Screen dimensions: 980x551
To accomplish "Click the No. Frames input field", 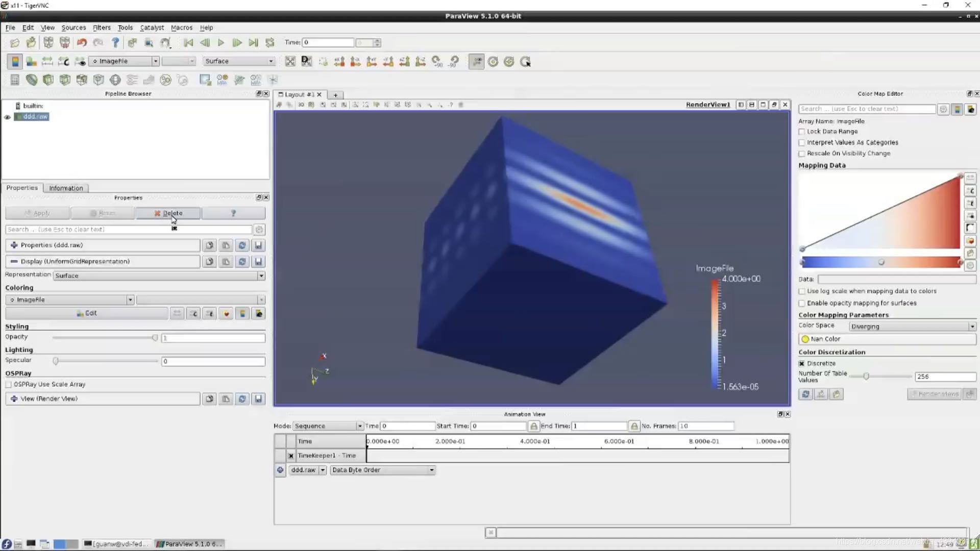I will click(x=706, y=426).
